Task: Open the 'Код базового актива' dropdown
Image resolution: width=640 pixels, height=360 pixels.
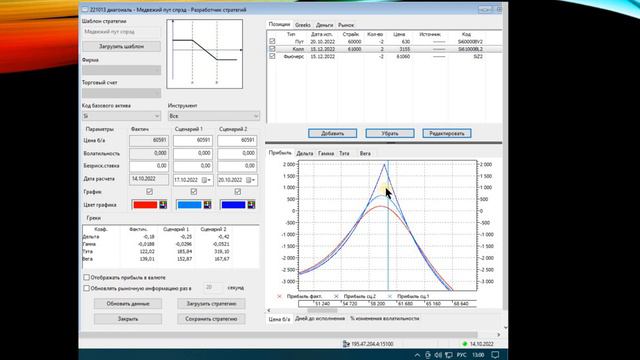Action: pyautogui.click(x=121, y=116)
